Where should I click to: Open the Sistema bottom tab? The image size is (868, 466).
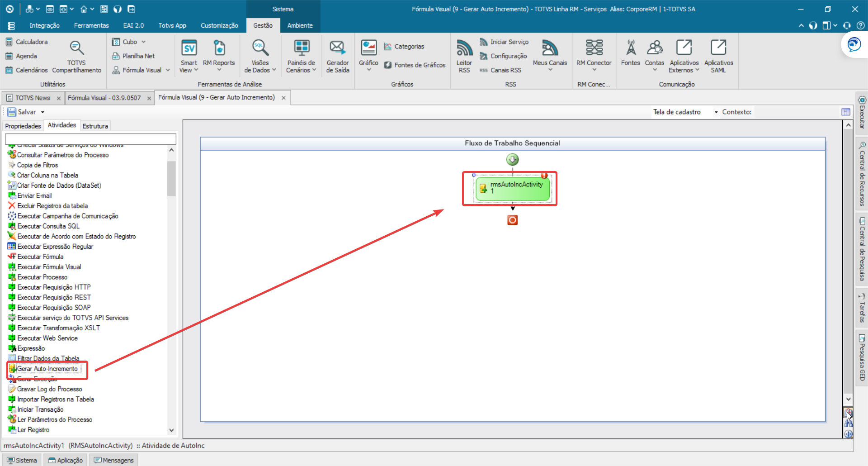(22, 460)
